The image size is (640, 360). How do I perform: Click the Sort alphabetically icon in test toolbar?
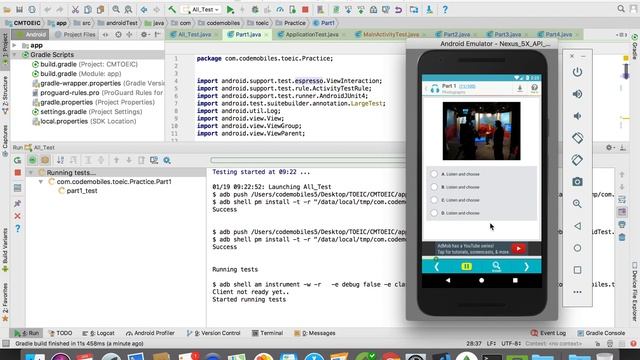click(x=60, y=160)
